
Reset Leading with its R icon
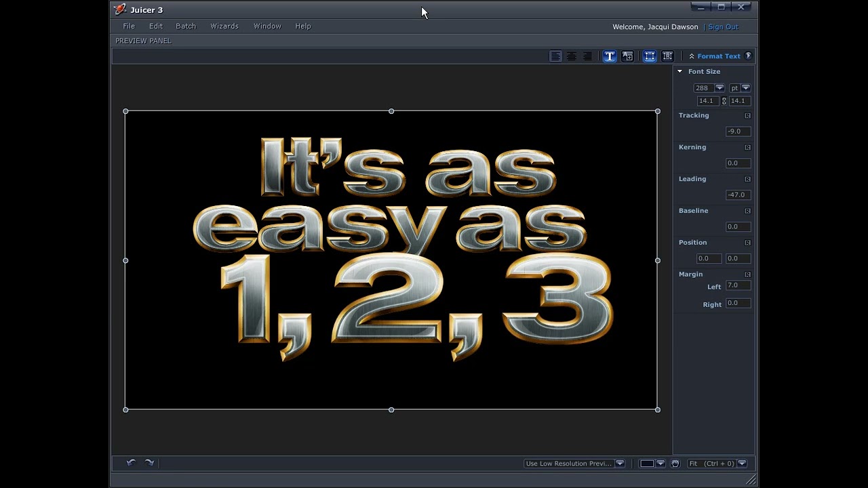pos(747,180)
